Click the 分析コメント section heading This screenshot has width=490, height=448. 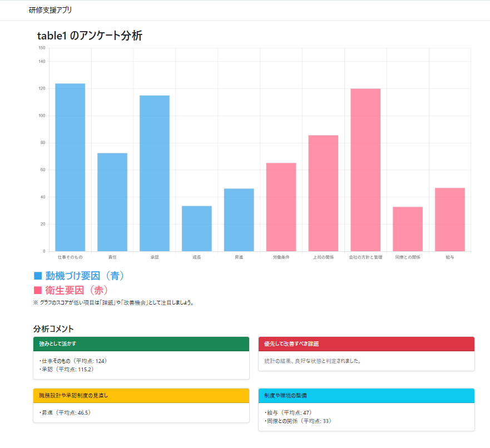pyautogui.click(x=53, y=329)
